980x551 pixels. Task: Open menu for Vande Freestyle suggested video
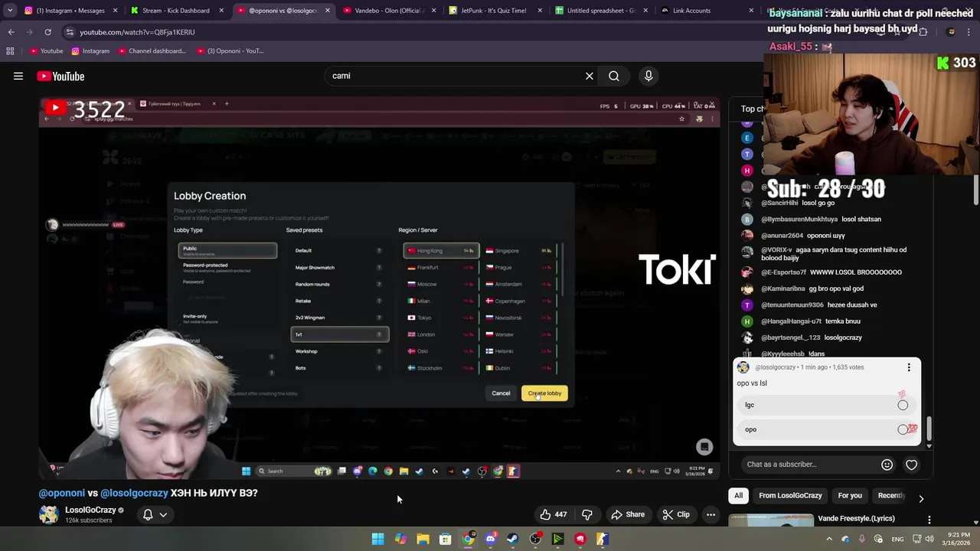[x=929, y=520]
